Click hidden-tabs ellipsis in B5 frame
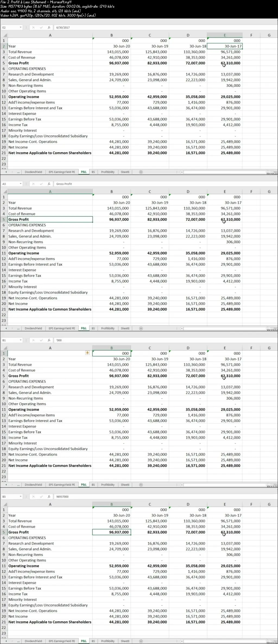 [18, 641]
